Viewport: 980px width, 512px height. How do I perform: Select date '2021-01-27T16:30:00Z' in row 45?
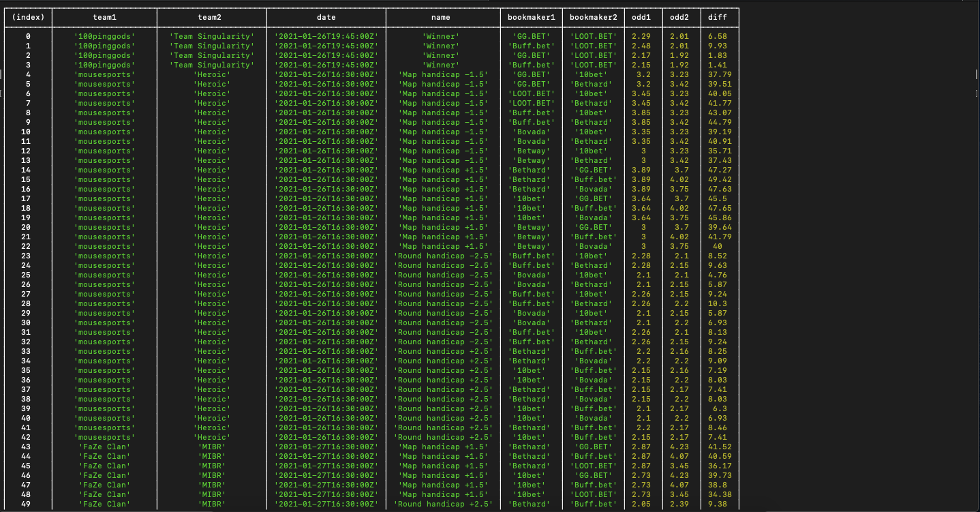tap(326, 466)
